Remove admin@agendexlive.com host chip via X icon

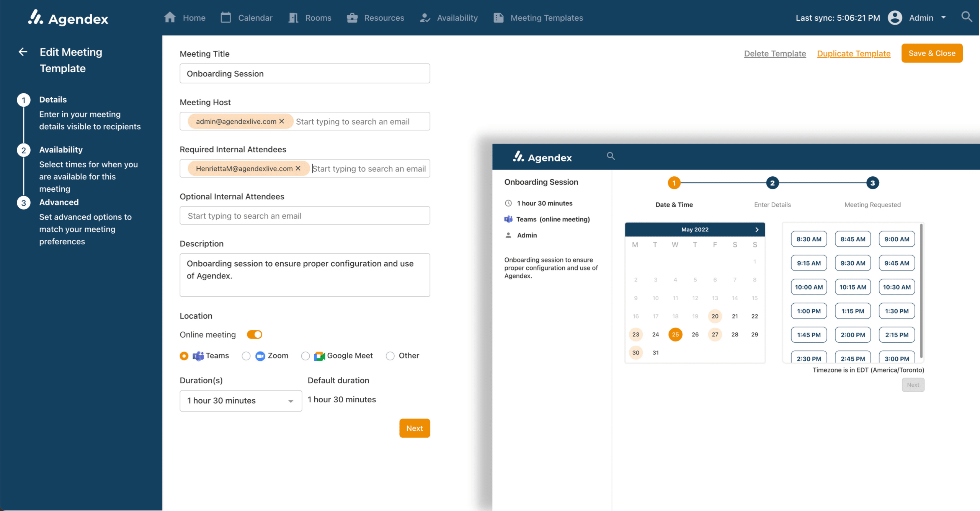[x=282, y=121]
